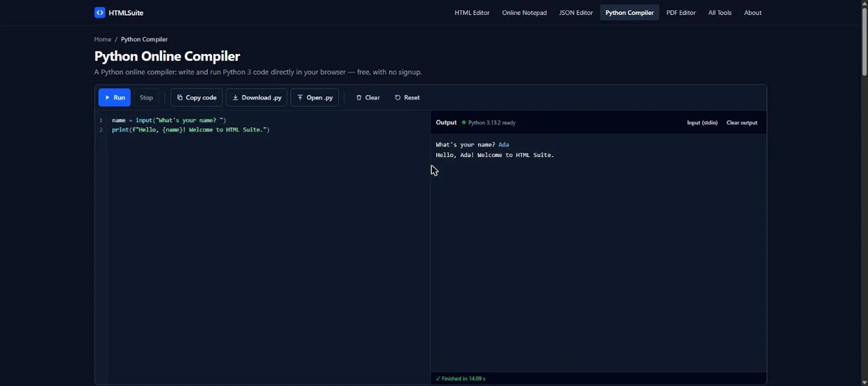The width and height of the screenshot is (868, 386).
Task: Click the print statement on line 2
Action: click(190, 130)
